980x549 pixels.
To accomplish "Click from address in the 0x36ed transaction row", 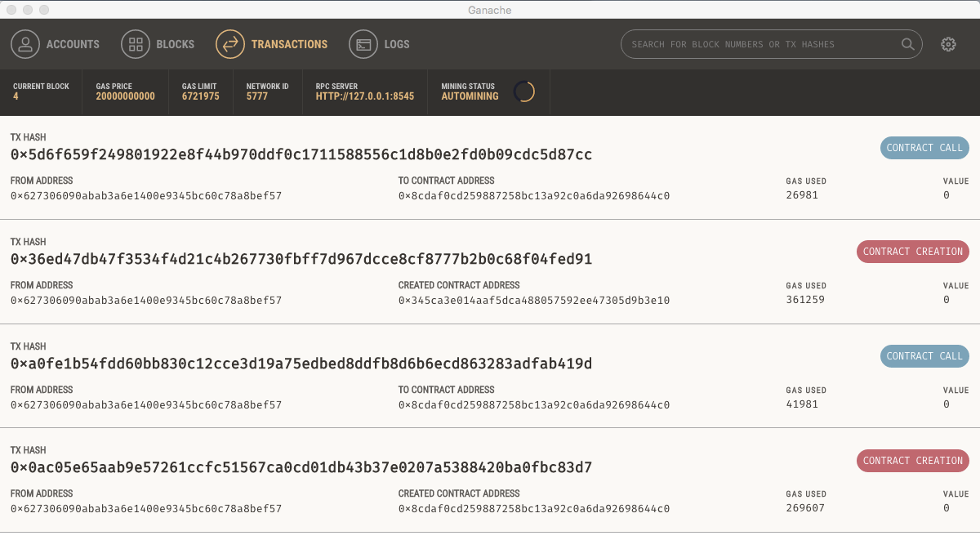I will tap(146, 300).
